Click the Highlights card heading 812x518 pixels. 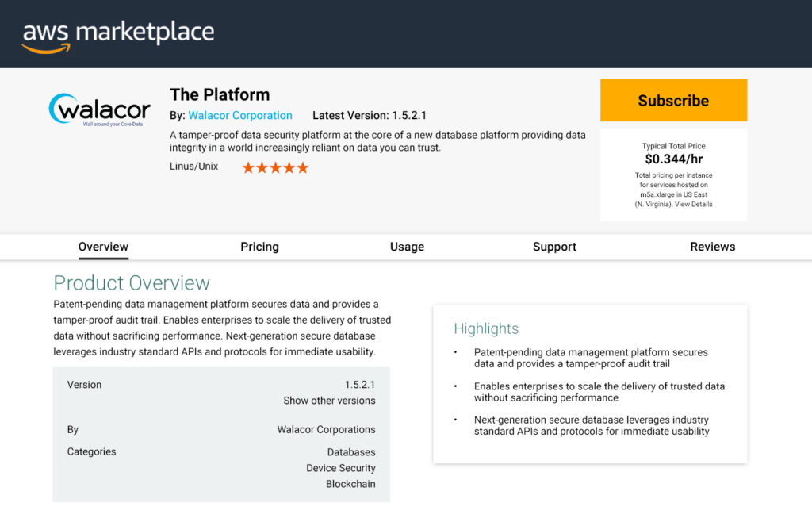pyautogui.click(x=486, y=328)
